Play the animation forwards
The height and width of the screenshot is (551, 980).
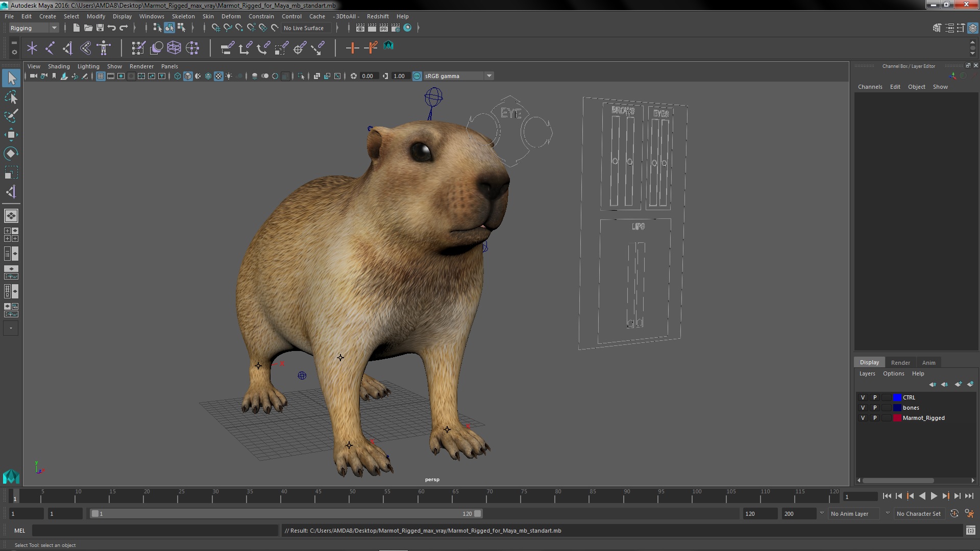pos(934,496)
